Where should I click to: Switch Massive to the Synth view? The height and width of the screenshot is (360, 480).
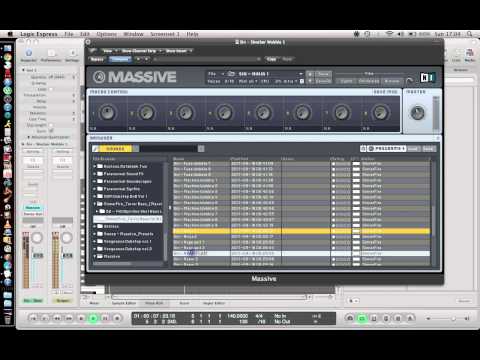[346, 81]
